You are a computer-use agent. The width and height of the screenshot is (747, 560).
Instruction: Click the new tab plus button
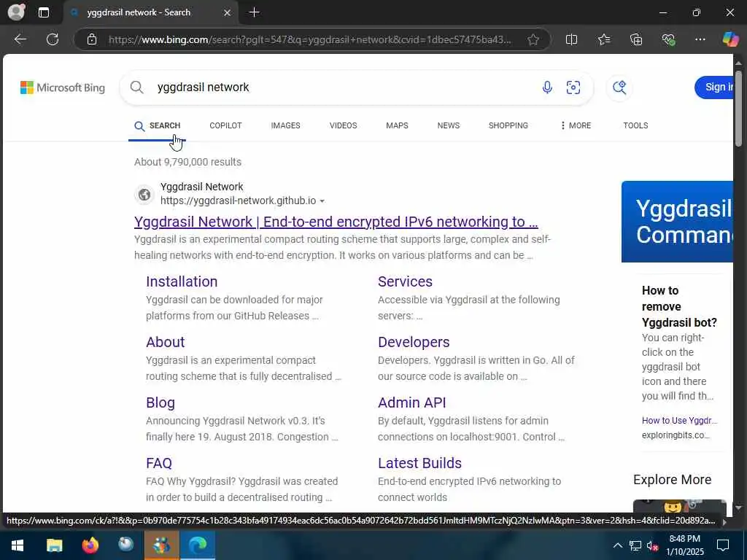(255, 12)
